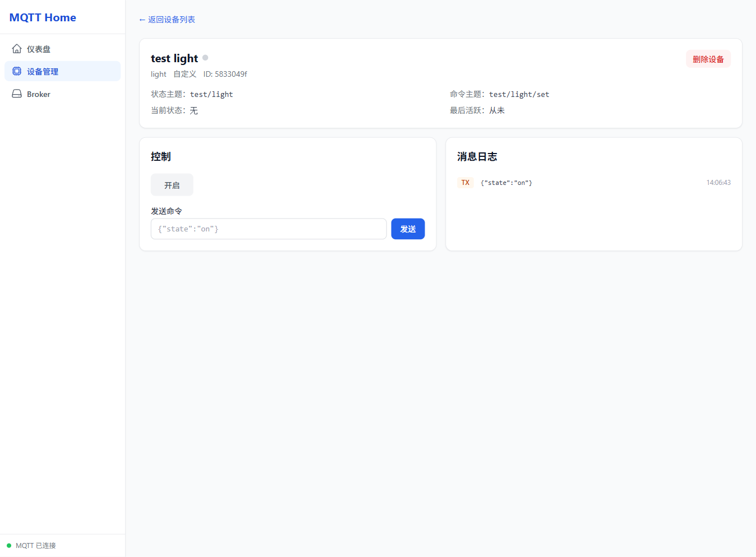The width and height of the screenshot is (756, 557).
Task: Click the gray status dot beside test light
Action: 205,58
